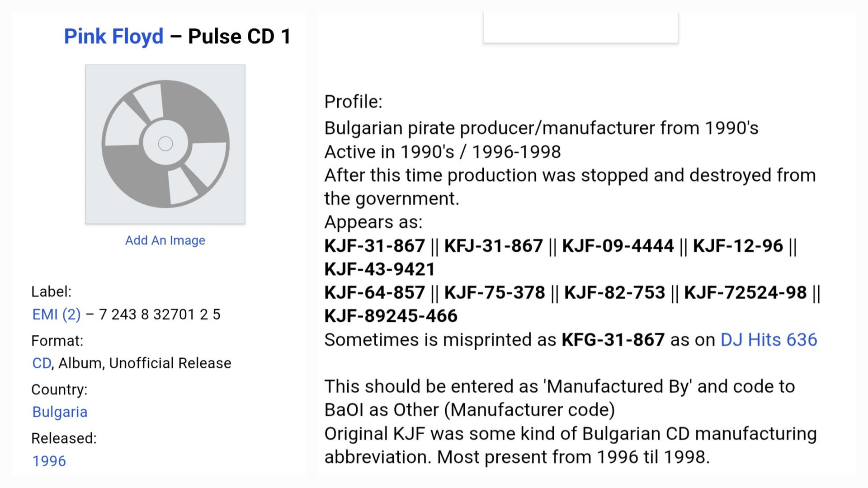868x488 pixels.
Task: Click the bold code KJF-89245-466
Action: (391, 316)
